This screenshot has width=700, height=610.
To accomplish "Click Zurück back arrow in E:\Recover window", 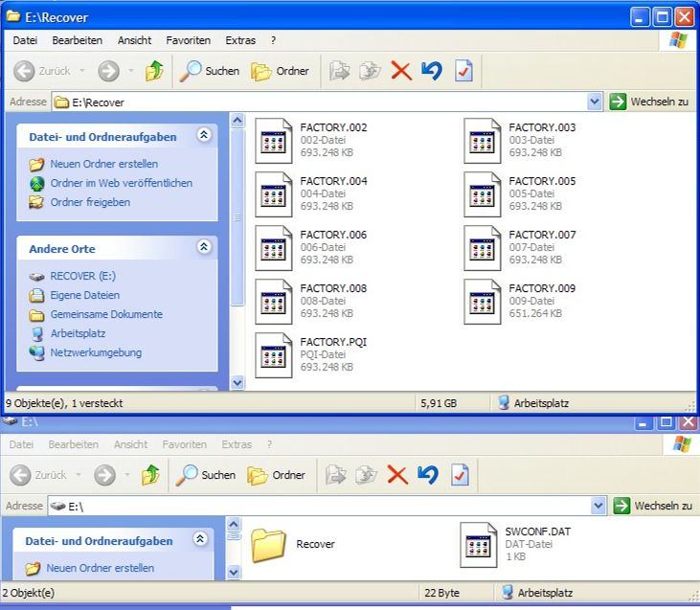I will (24, 71).
